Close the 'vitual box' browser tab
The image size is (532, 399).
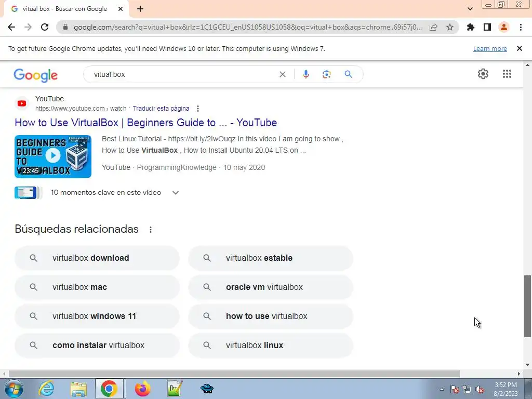pyautogui.click(x=121, y=9)
